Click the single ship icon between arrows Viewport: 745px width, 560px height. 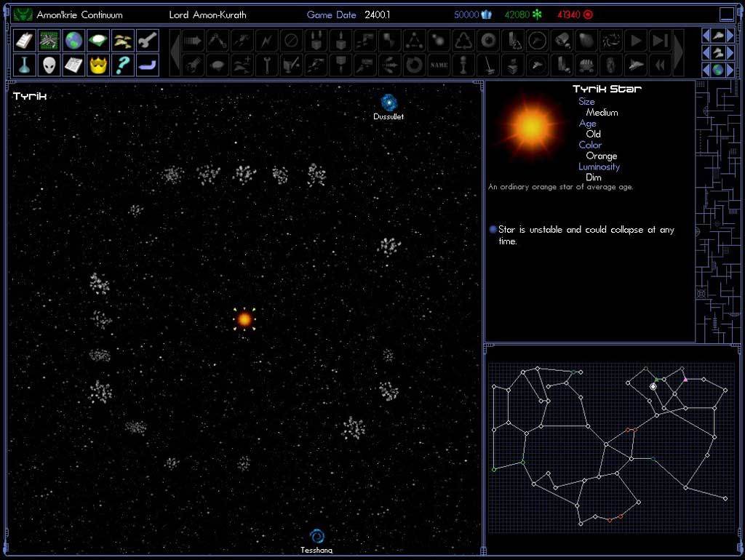pyautogui.click(x=718, y=36)
